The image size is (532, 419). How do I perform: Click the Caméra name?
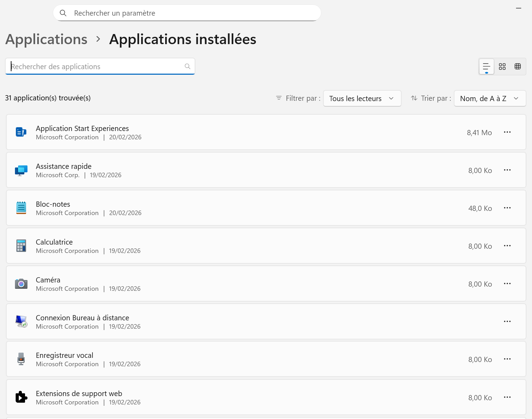tap(48, 280)
